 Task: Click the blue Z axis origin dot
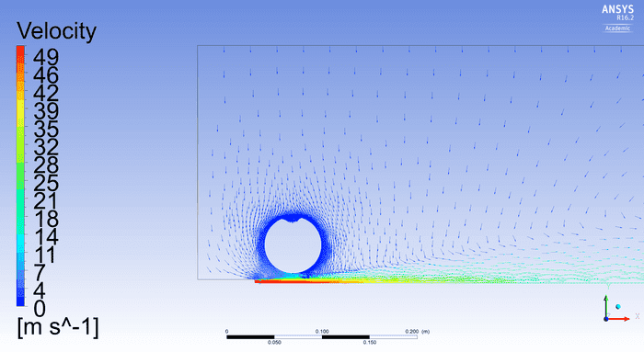[x=606, y=319]
